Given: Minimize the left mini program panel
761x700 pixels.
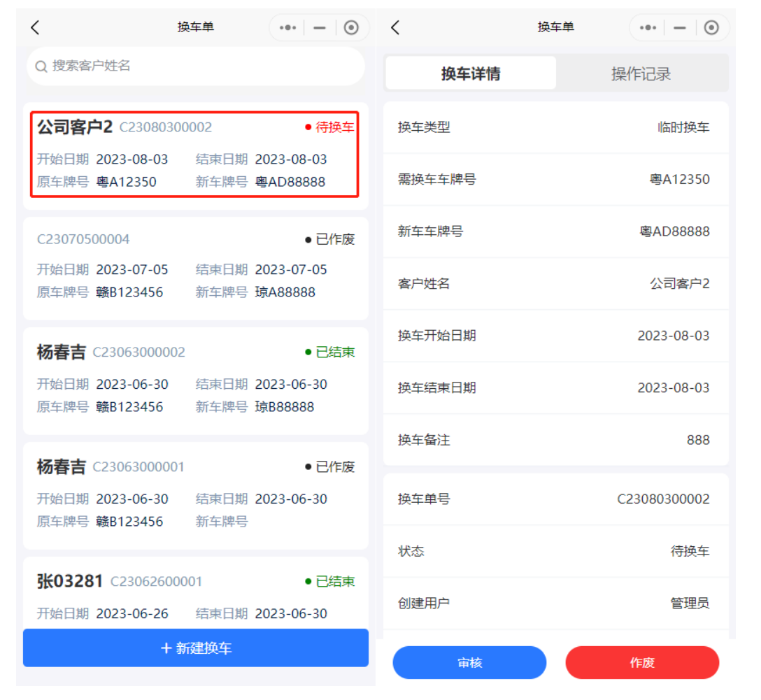Looking at the screenshot, I should coord(320,28).
